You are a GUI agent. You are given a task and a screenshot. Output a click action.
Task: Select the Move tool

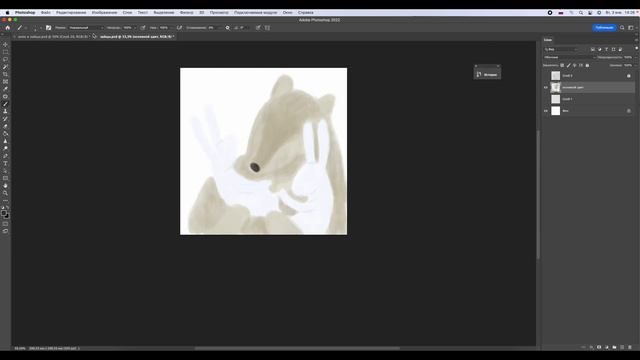pos(5,44)
